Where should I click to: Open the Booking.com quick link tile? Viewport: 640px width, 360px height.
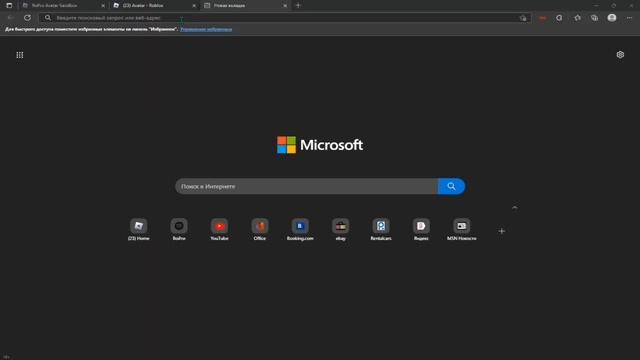pos(300,229)
